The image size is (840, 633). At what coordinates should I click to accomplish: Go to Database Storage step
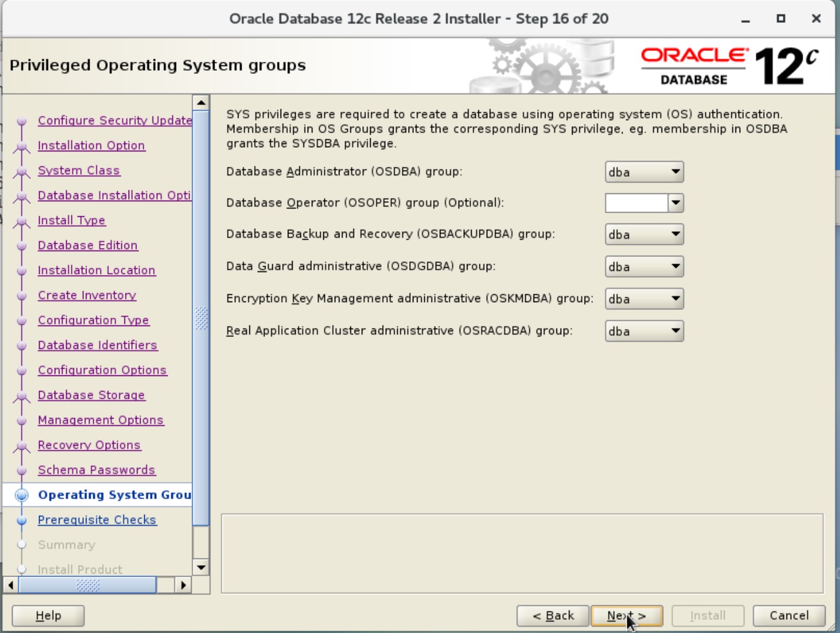tap(91, 395)
